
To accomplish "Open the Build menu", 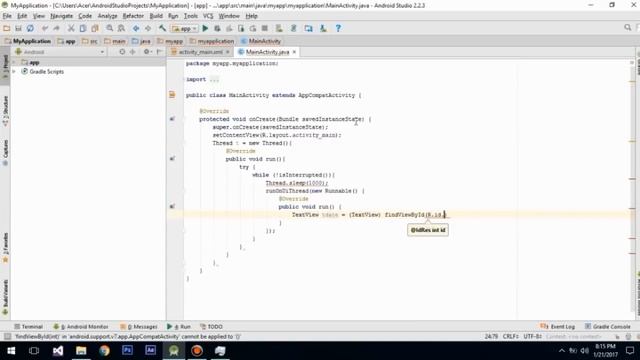I will point(156,16).
